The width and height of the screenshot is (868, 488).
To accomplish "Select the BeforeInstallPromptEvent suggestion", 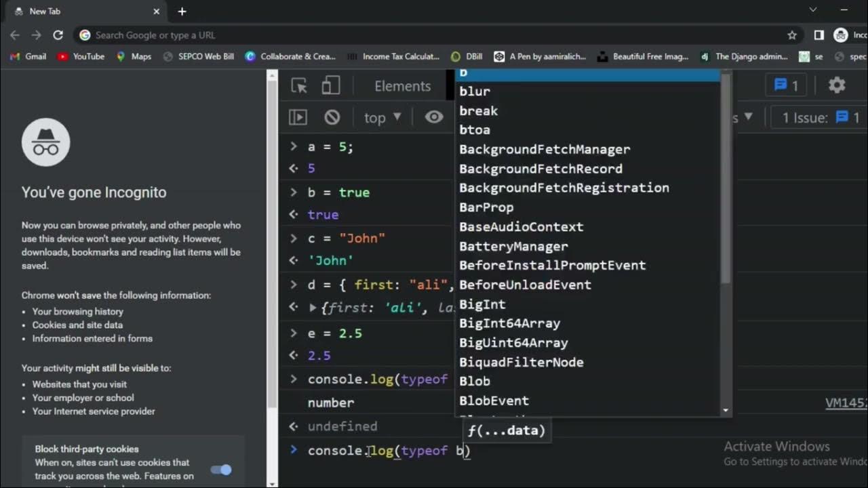I will (x=587, y=266).
